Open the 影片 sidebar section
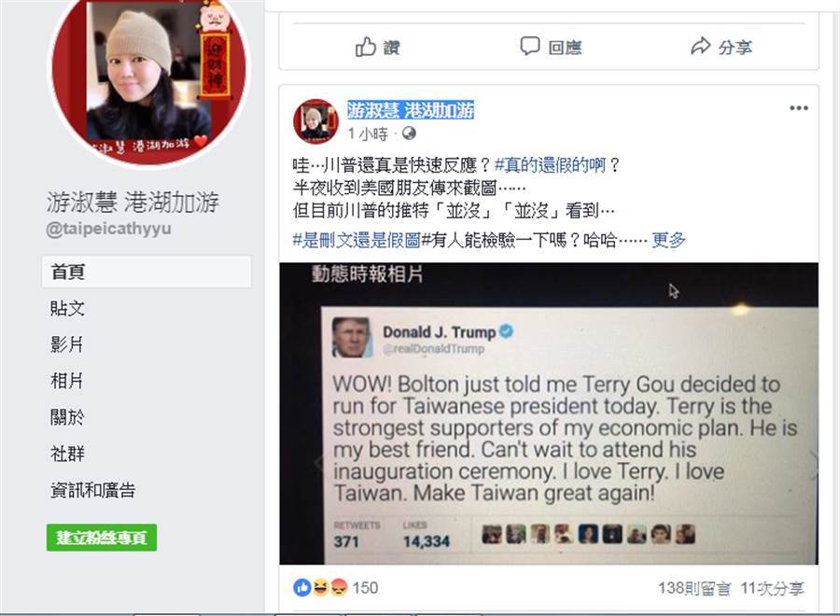This screenshot has height=616, width=840. pos(67,344)
